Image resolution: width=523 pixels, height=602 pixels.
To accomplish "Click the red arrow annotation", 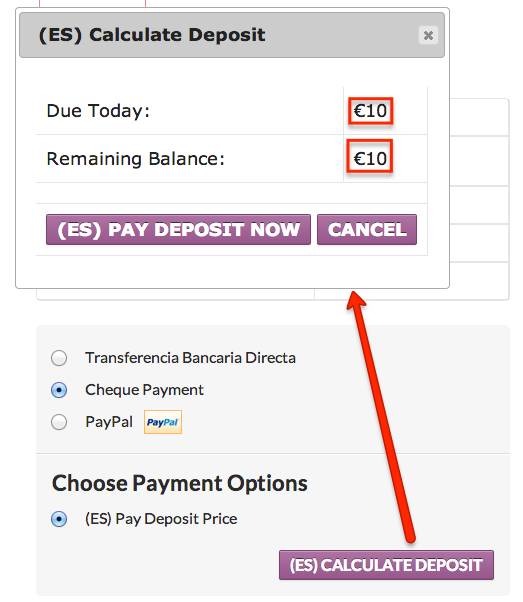I will click(x=380, y=417).
